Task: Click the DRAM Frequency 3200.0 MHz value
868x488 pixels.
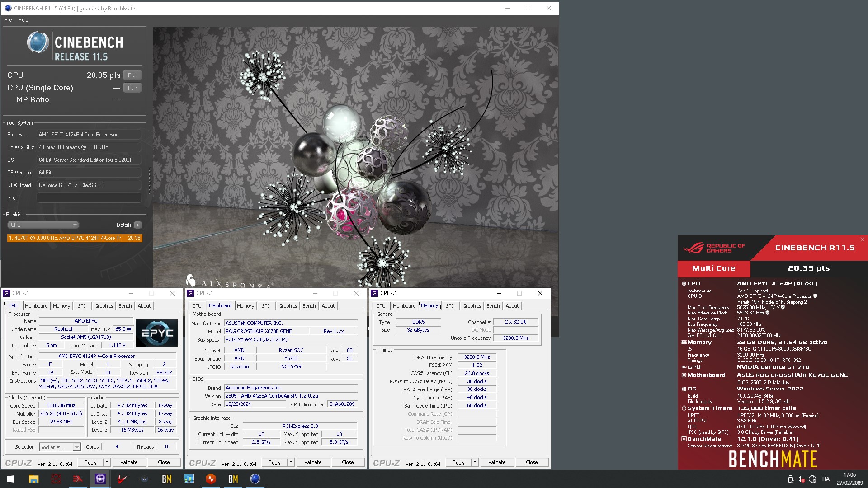Action: (x=477, y=357)
